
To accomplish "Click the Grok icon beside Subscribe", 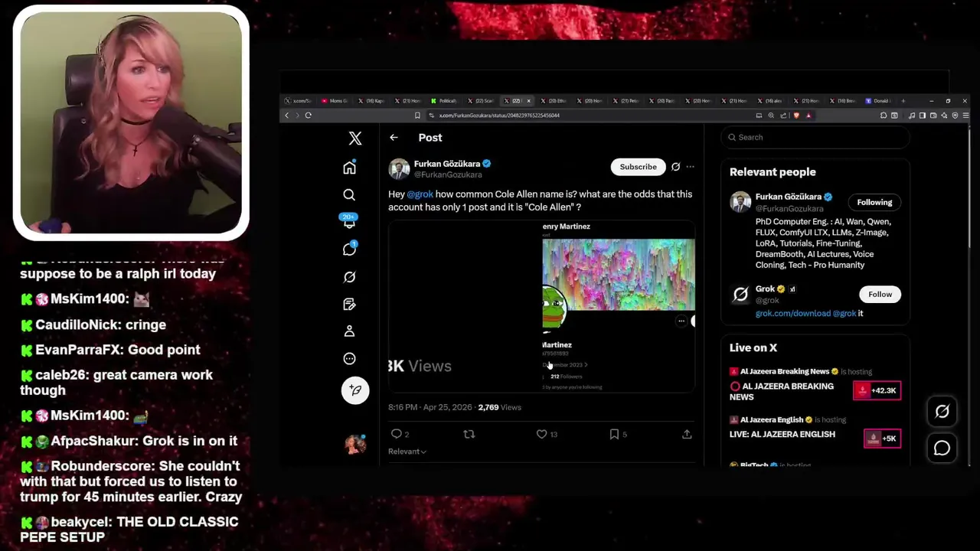I will 675,167.
